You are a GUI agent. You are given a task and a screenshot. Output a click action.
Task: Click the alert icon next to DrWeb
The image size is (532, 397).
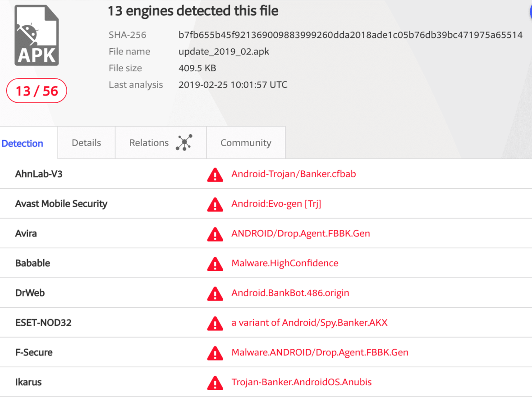[215, 294]
